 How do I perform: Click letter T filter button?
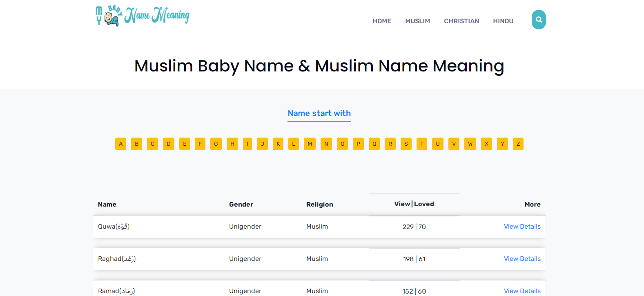(x=421, y=144)
